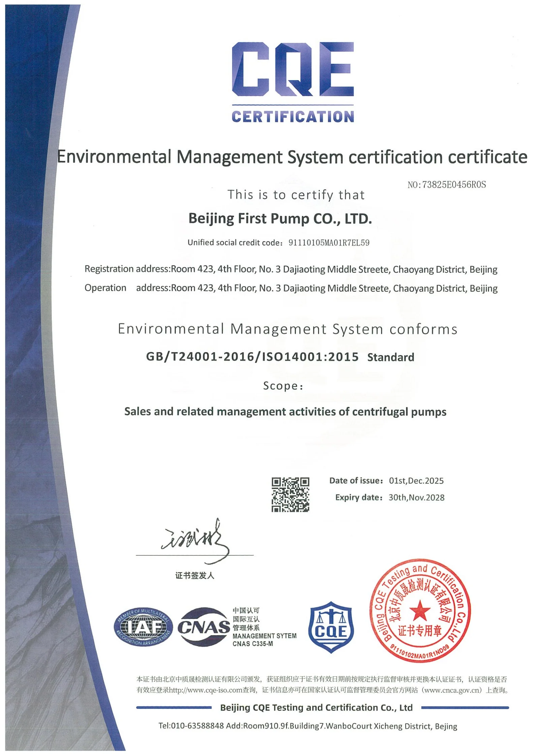Click the IAF oval logo
Viewport: 535px width, 756px height.
(143, 627)
